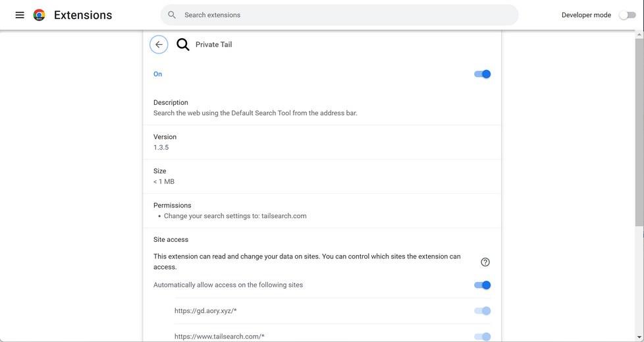
Task: Click the size value < 1 MB
Action: point(164,181)
